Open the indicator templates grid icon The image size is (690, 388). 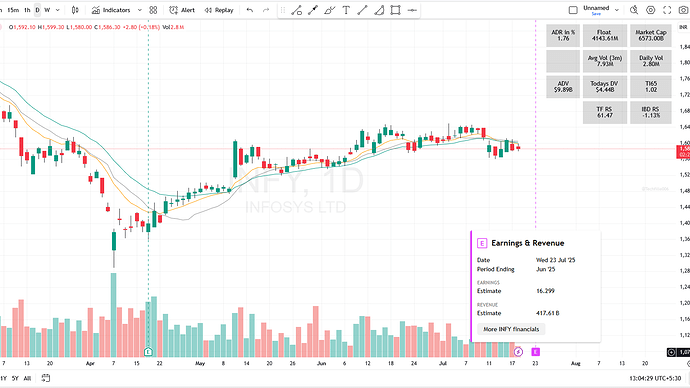153,10
